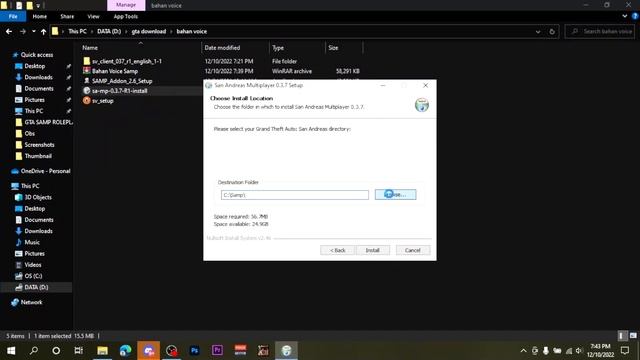This screenshot has height=360, width=640.
Task: Click the Back button in setup
Action: [x=338, y=250]
